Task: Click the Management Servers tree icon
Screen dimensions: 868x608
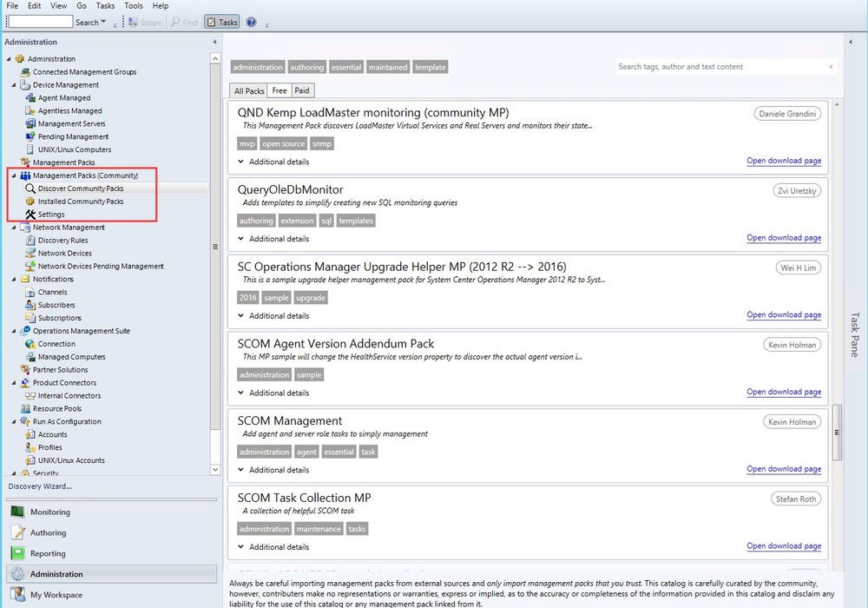Action: click(30, 124)
